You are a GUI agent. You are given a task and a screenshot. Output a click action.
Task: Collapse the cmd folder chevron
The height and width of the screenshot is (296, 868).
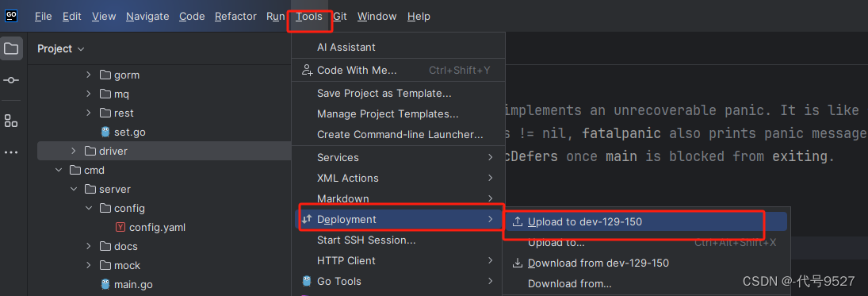[x=59, y=170]
